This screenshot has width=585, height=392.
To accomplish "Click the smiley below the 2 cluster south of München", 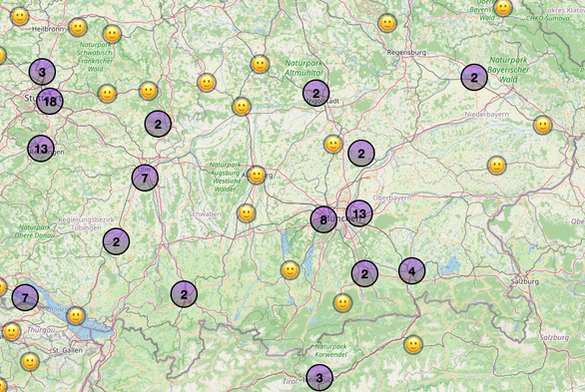I will 342,303.
